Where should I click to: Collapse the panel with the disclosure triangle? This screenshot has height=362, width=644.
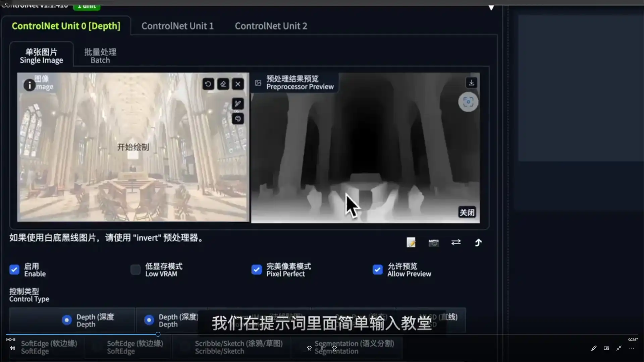coord(491,7)
